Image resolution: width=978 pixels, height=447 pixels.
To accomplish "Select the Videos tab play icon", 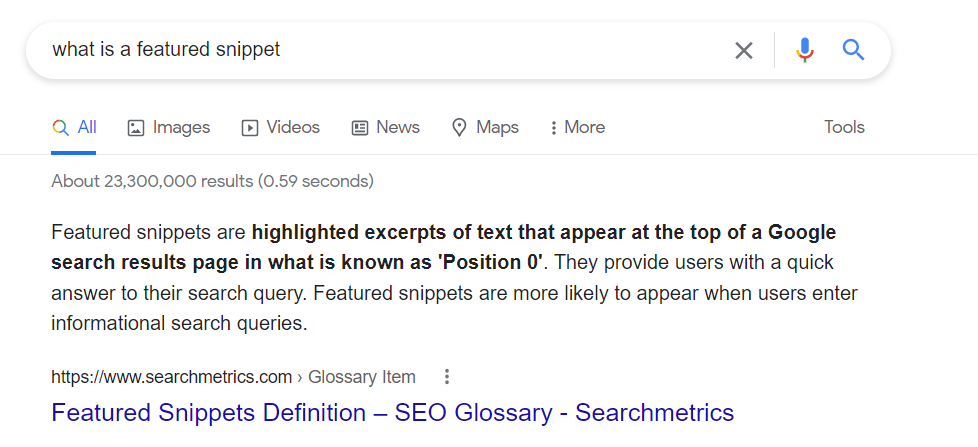I will 249,128.
